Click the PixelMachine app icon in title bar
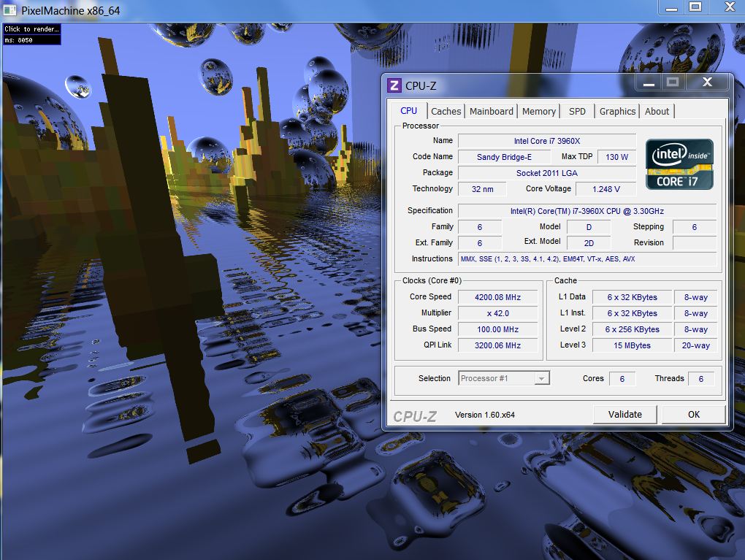Image resolution: width=745 pixels, height=560 pixels. [x=10, y=10]
